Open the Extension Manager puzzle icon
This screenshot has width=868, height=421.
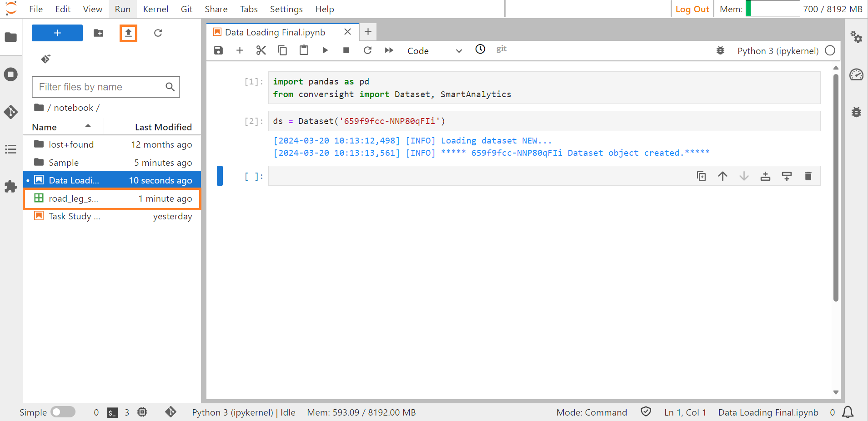(11, 187)
